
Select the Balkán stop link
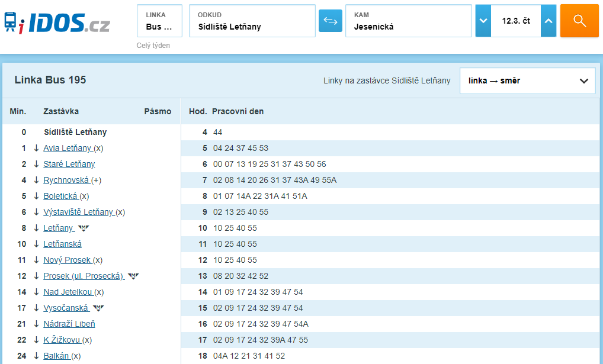[56, 356]
